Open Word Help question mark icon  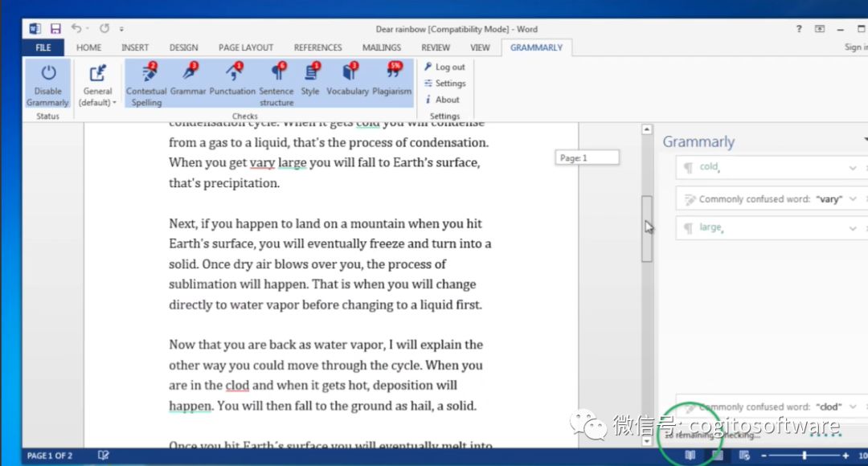(799, 29)
